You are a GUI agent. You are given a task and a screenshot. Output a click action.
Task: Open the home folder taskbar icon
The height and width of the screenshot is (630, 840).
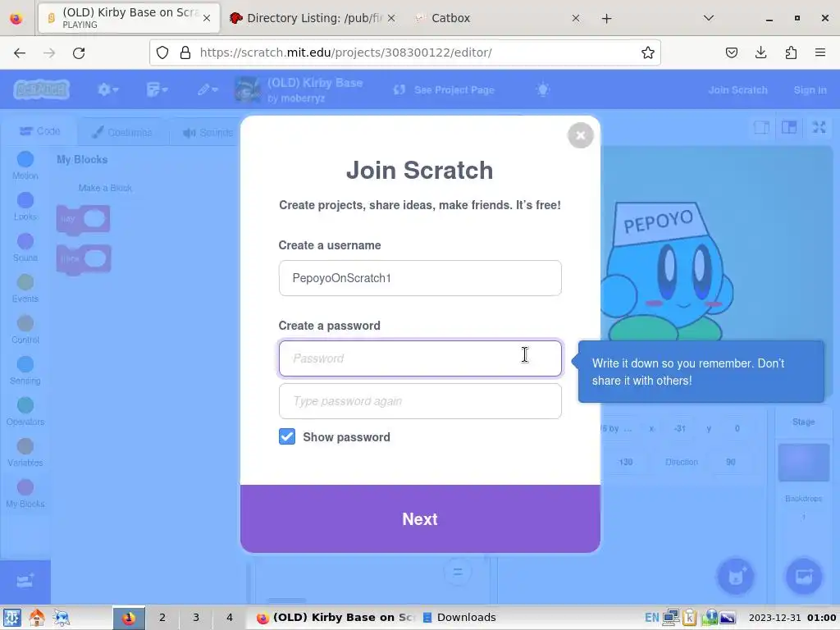[x=36, y=618]
